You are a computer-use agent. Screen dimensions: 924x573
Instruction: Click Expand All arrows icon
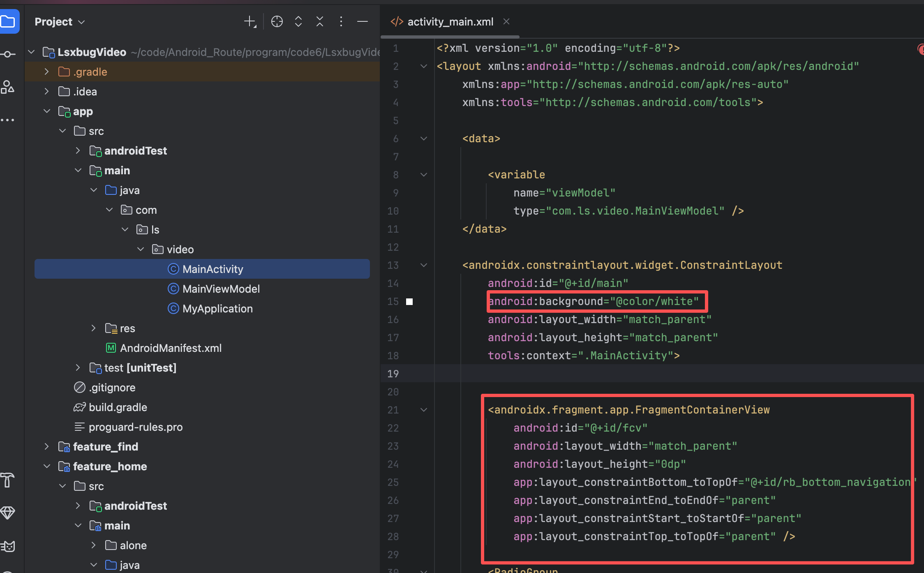298,21
